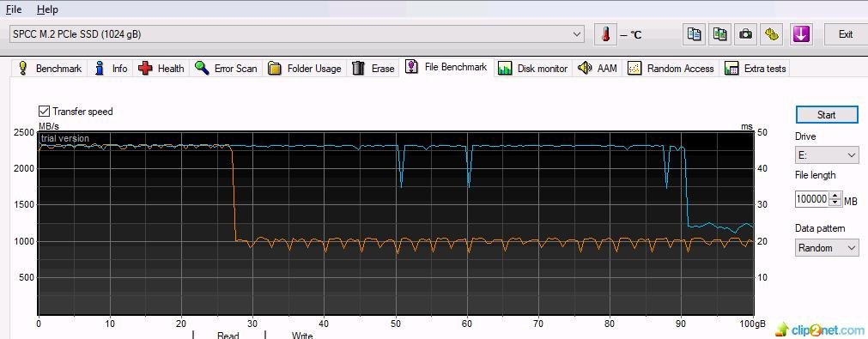The height and width of the screenshot is (339, 868).
Task: Open the Random Access tab
Action: pyautogui.click(x=671, y=69)
